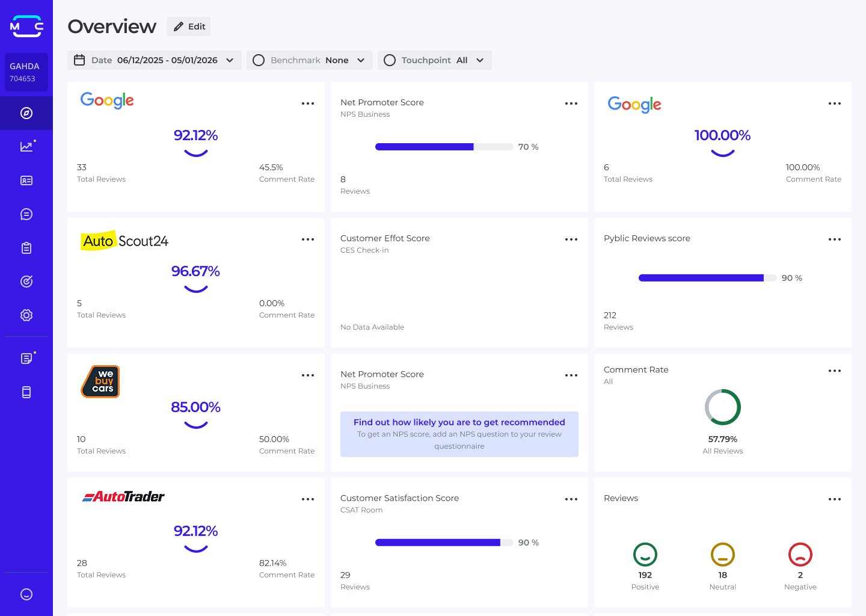Image resolution: width=866 pixels, height=616 pixels.
Task: Open the notes list icon in sidebar
Action: [26, 359]
